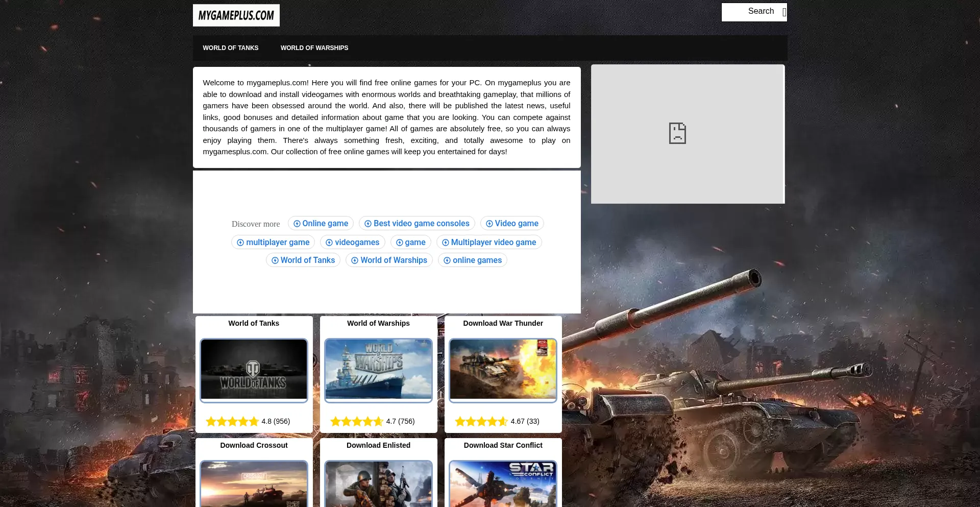Screen dimensions: 980x507
Task: Click the MYGAMEPLUS.COM site logo
Action: point(236,15)
